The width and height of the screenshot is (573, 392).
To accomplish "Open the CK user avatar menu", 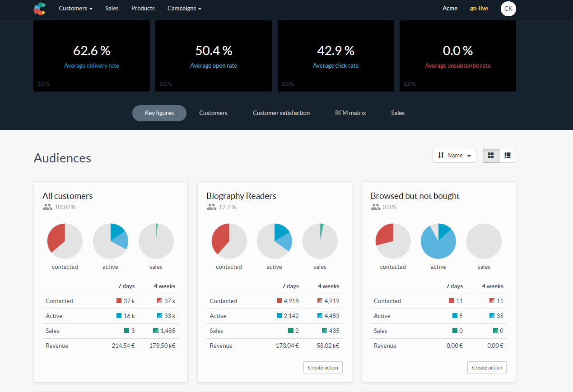I will point(508,9).
